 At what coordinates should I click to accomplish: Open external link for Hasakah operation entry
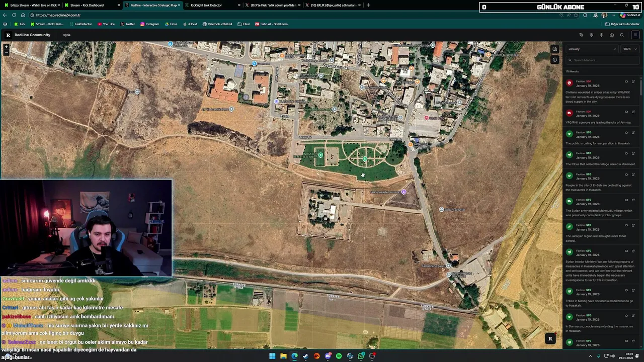tap(633, 133)
